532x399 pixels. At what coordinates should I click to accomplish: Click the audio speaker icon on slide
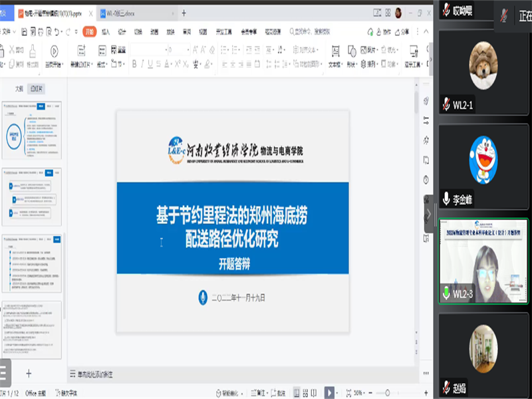[x=202, y=297]
